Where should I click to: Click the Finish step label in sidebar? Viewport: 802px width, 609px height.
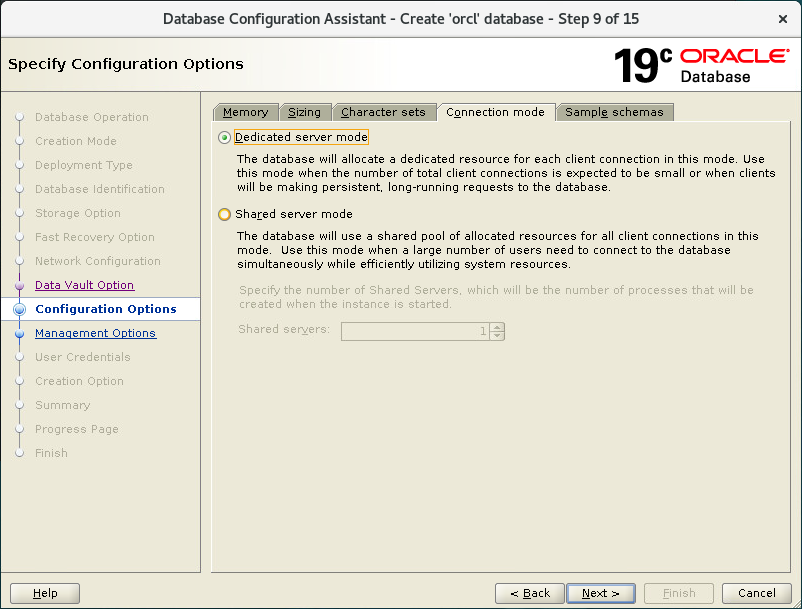[x=51, y=453]
